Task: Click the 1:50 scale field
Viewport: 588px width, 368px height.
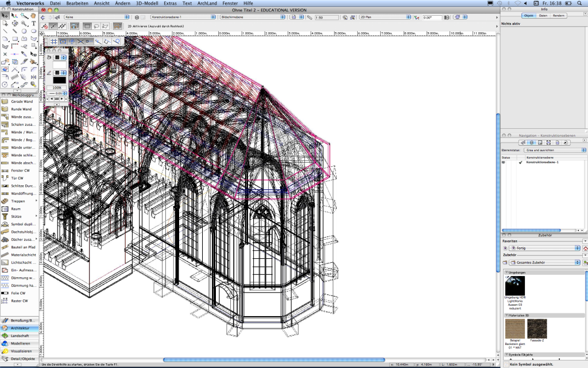Action: pos(326,17)
